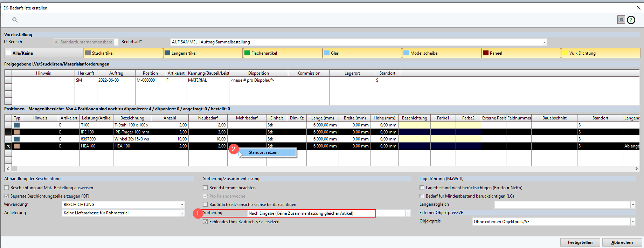Click the small B icon beside help

pyautogui.click(x=621, y=20)
